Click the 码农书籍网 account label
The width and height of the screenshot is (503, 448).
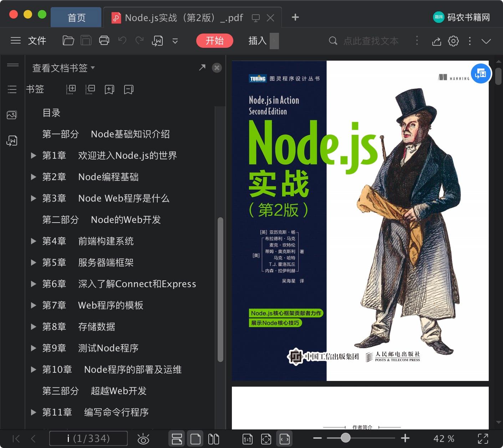[x=468, y=17]
